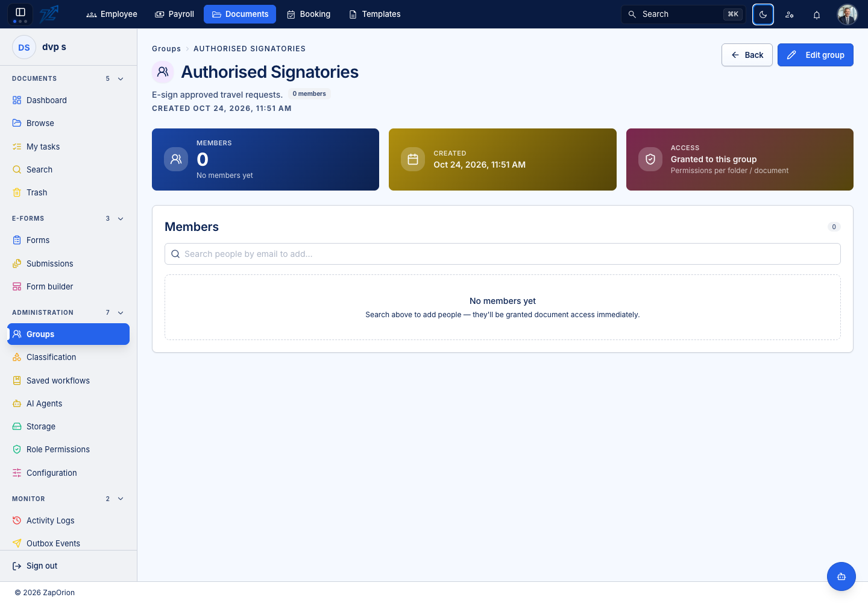Open the AI assistant chat bubble
The image size is (868, 603).
tap(841, 576)
